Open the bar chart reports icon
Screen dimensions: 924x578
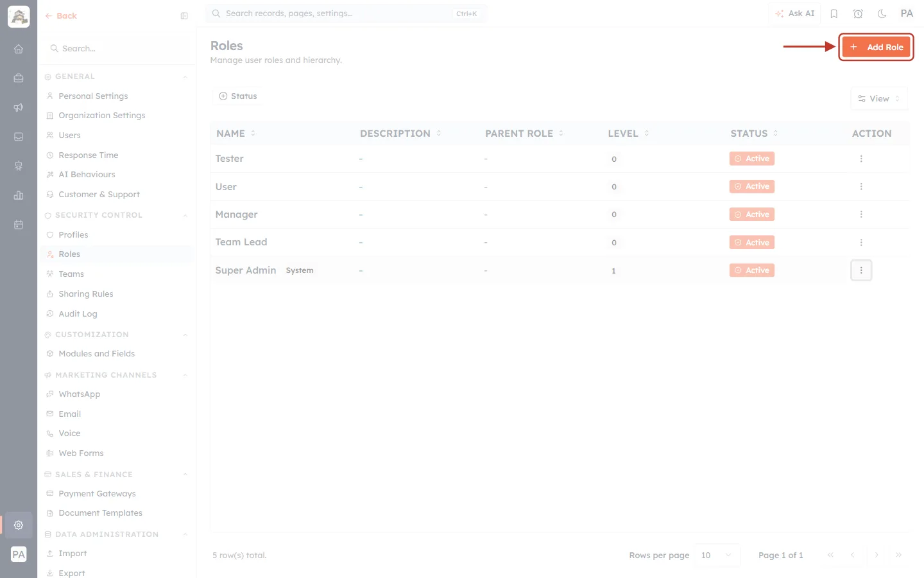[19, 195]
